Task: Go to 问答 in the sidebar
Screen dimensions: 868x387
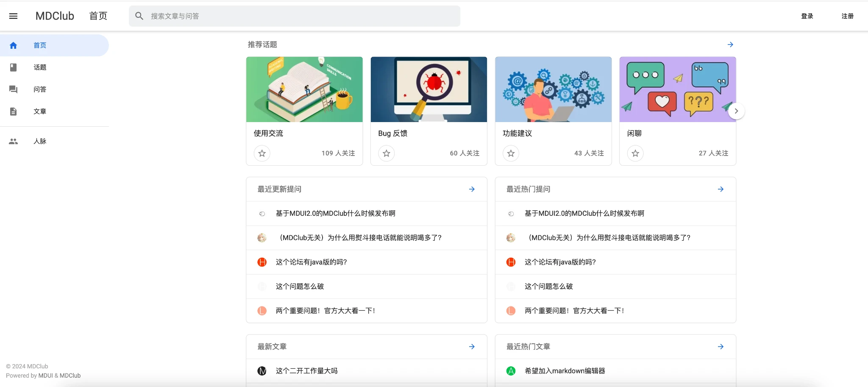Action: click(x=40, y=89)
